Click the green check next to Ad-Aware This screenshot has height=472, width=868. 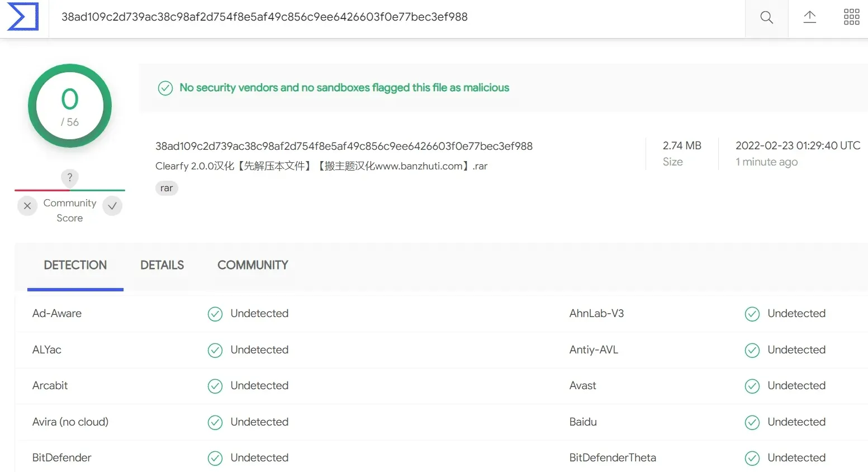click(215, 314)
